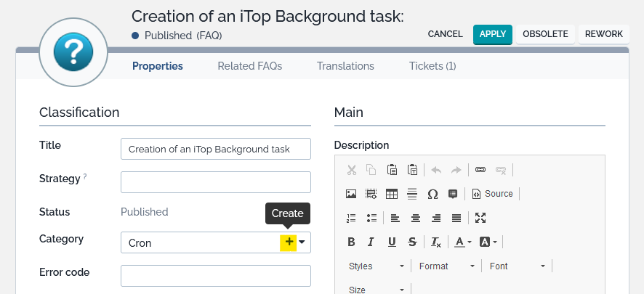The image size is (644, 294).
Task: Insert an image in the description
Action: pyautogui.click(x=351, y=194)
